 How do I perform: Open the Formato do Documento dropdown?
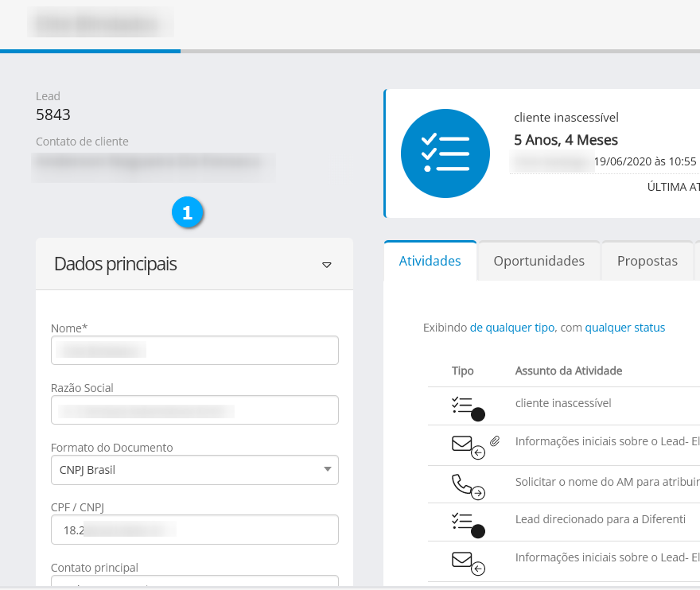point(194,470)
